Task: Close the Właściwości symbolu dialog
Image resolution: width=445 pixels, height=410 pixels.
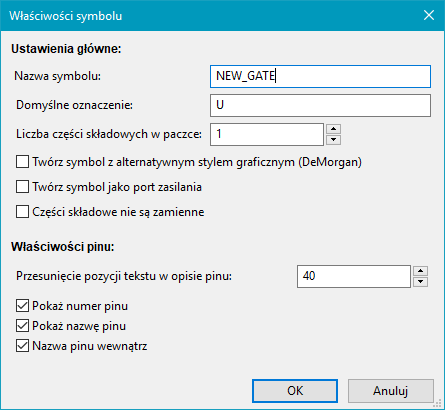Action: click(429, 15)
